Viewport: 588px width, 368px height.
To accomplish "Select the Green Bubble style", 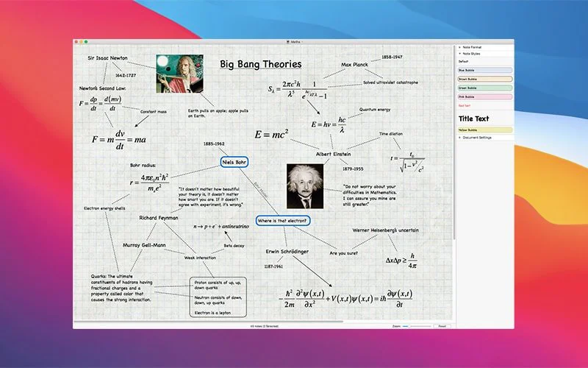I will (x=484, y=88).
